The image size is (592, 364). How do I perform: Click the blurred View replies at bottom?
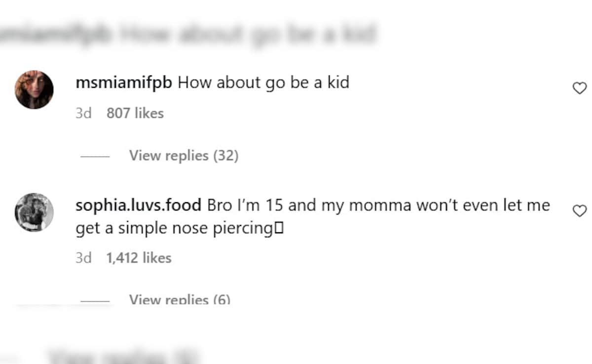click(x=123, y=356)
